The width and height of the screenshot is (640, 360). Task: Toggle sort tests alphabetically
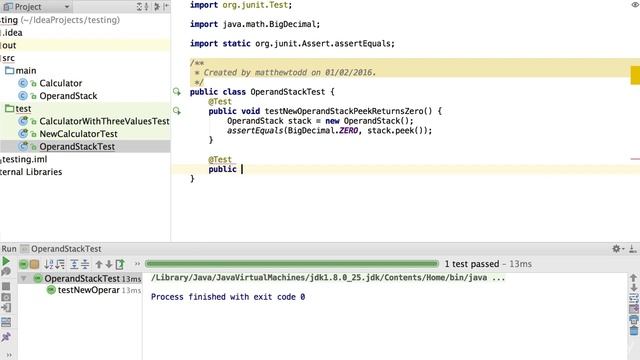pyautogui.click(x=49, y=264)
